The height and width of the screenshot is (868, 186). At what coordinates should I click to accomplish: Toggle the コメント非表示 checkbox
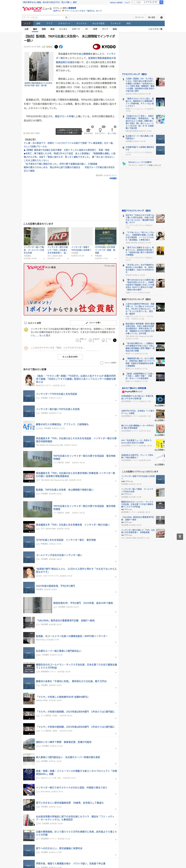click(102, 363)
